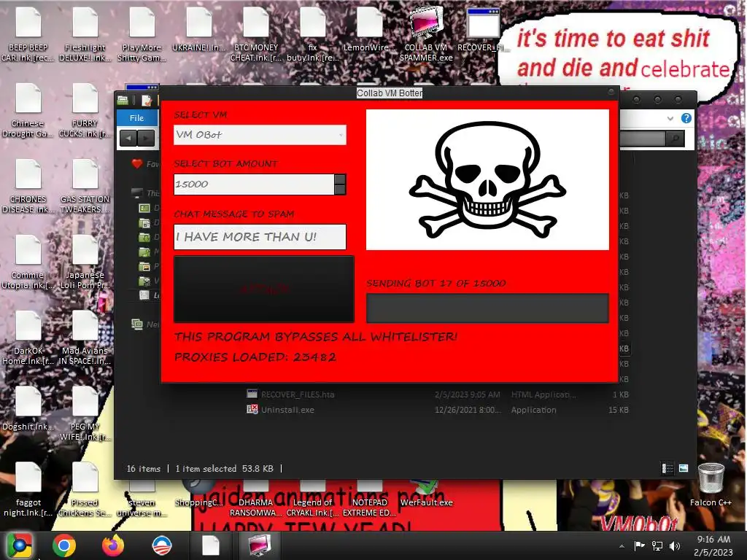Open fix buuy desktop shortcut
The width and height of the screenshot is (747, 560).
click(312, 35)
